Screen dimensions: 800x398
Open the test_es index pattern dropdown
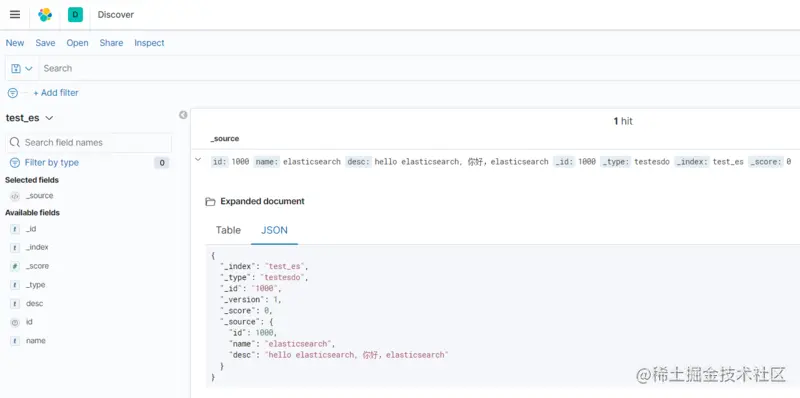coord(30,118)
